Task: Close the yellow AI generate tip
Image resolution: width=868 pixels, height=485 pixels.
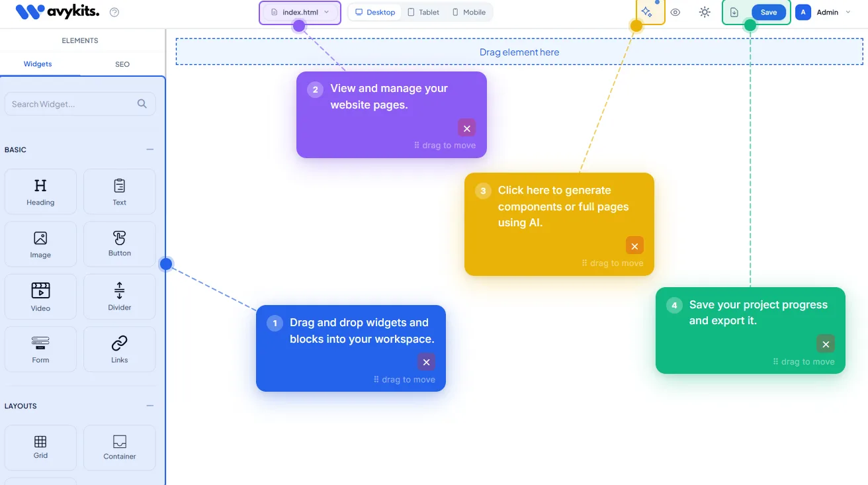Action: click(x=634, y=246)
